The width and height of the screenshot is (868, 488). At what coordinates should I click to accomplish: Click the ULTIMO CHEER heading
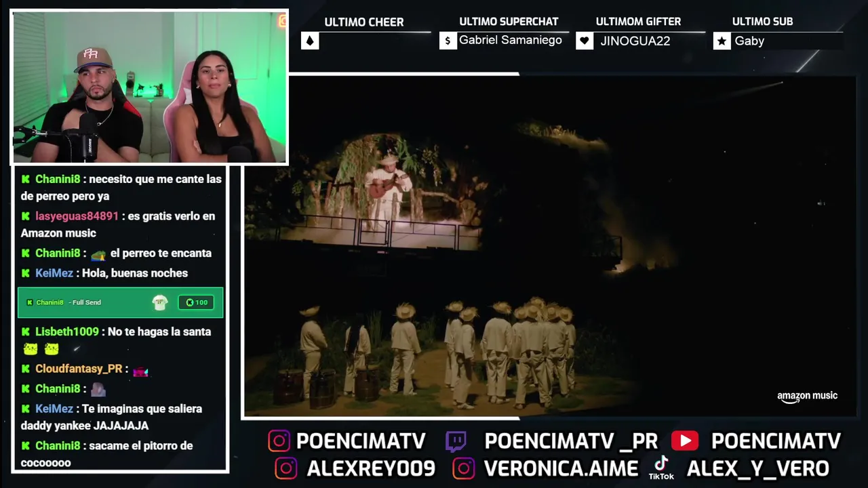tap(364, 22)
